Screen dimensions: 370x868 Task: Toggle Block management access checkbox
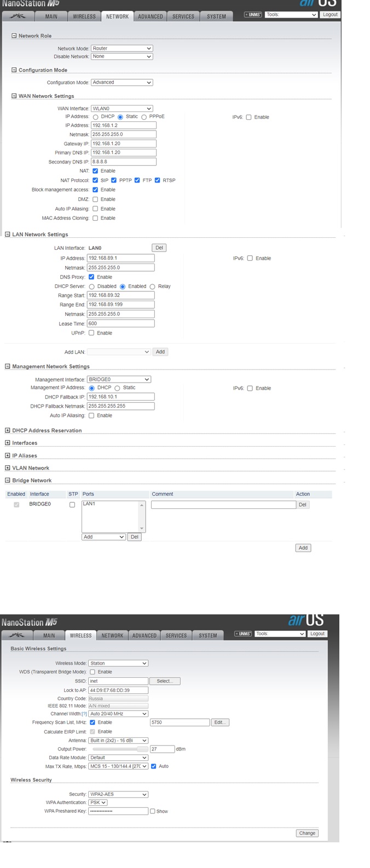pyautogui.click(x=95, y=190)
